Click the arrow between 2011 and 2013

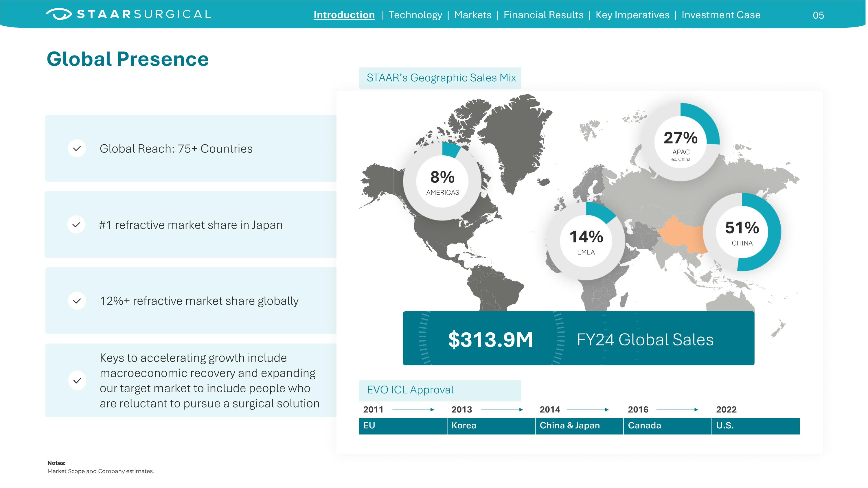[x=413, y=410]
